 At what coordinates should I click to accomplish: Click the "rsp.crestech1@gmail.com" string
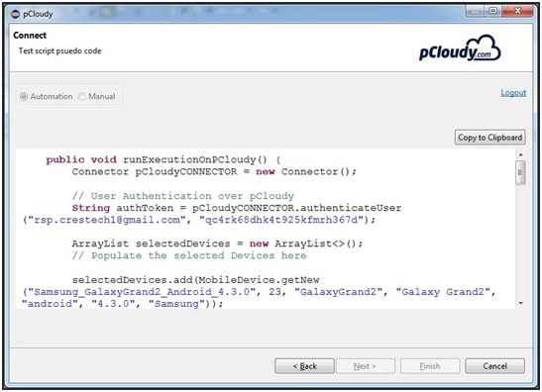click(x=107, y=220)
